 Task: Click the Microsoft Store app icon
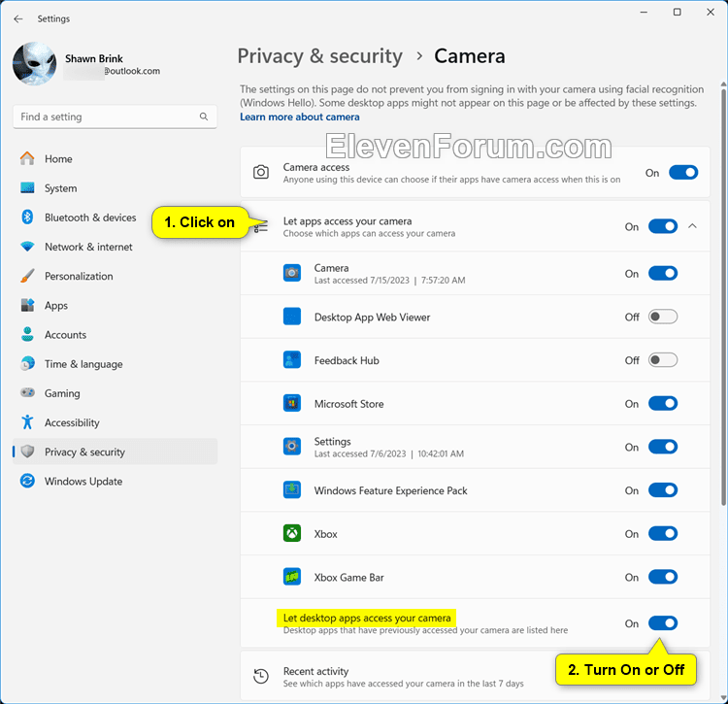click(292, 403)
